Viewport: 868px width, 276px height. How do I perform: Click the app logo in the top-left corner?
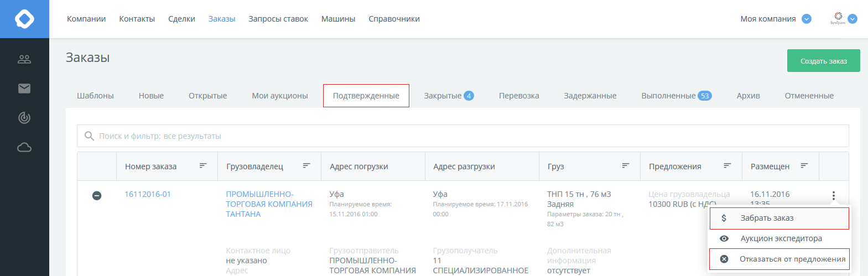pos(24,19)
